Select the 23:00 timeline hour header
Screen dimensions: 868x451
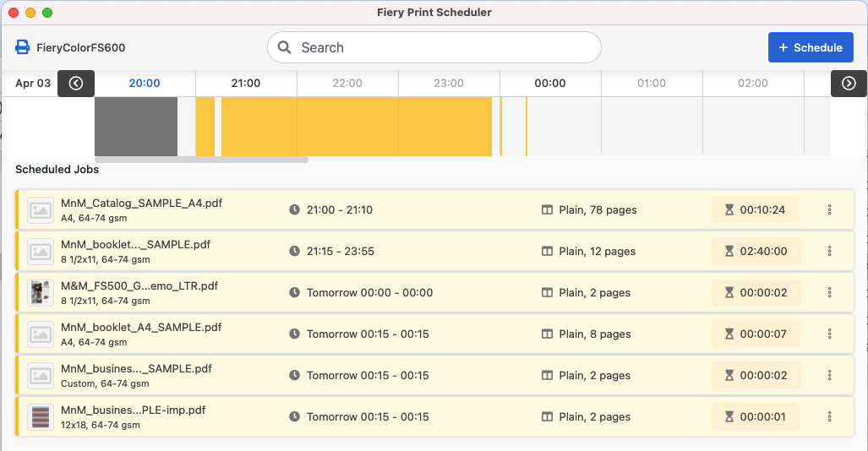[449, 83]
